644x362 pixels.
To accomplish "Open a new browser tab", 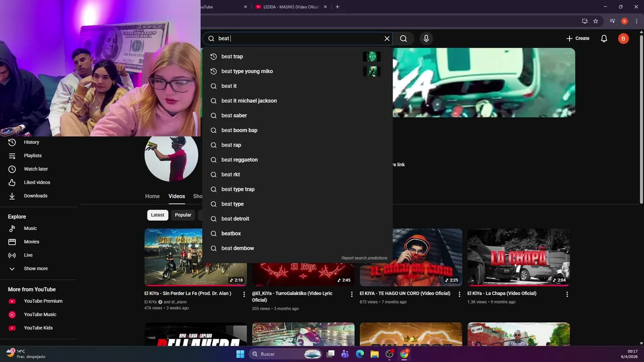I will (x=337, y=7).
